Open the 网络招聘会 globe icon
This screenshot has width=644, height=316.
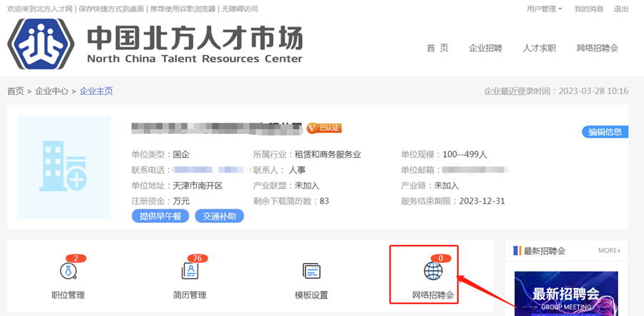point(434,271)
